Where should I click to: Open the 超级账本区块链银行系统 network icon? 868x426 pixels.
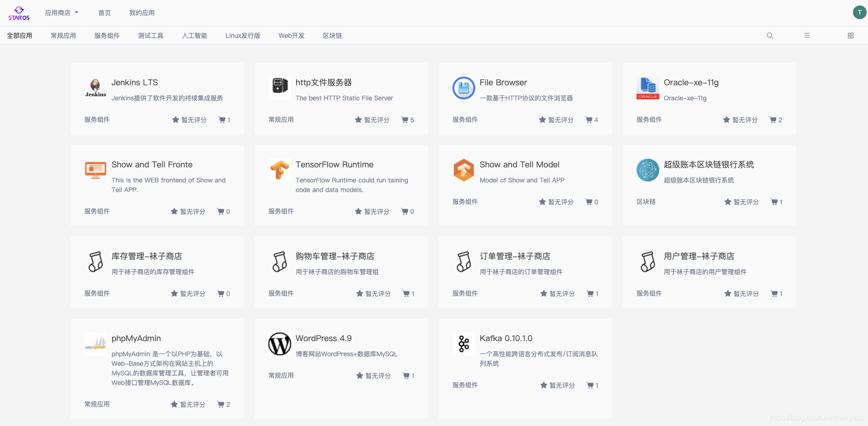coord(647,170)
